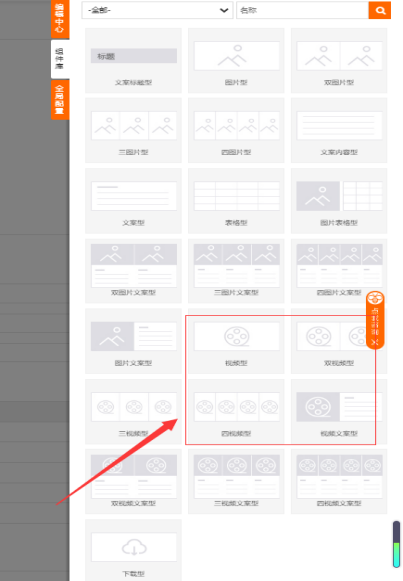Pick the 视频文案型 video with text component

point(339,412)
